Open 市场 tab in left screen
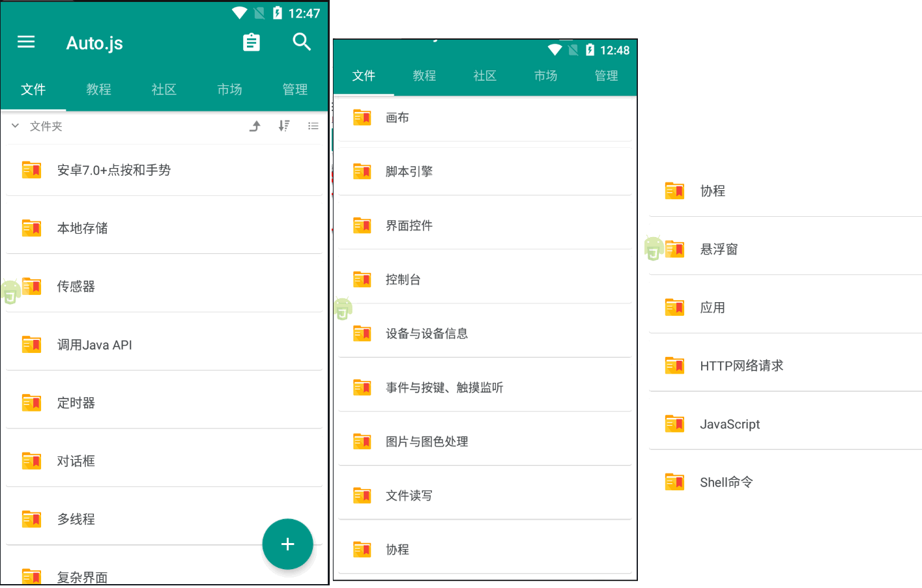 pos(229,89)
